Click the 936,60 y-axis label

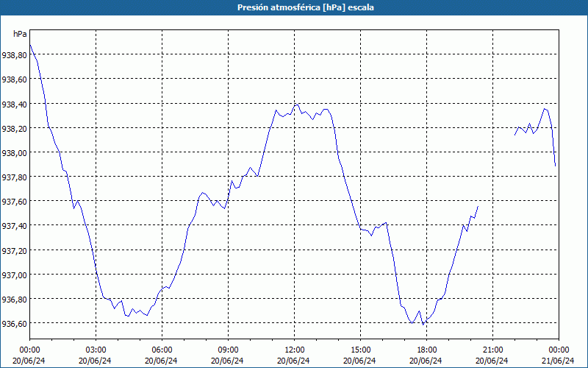click(x=14, y=324)
